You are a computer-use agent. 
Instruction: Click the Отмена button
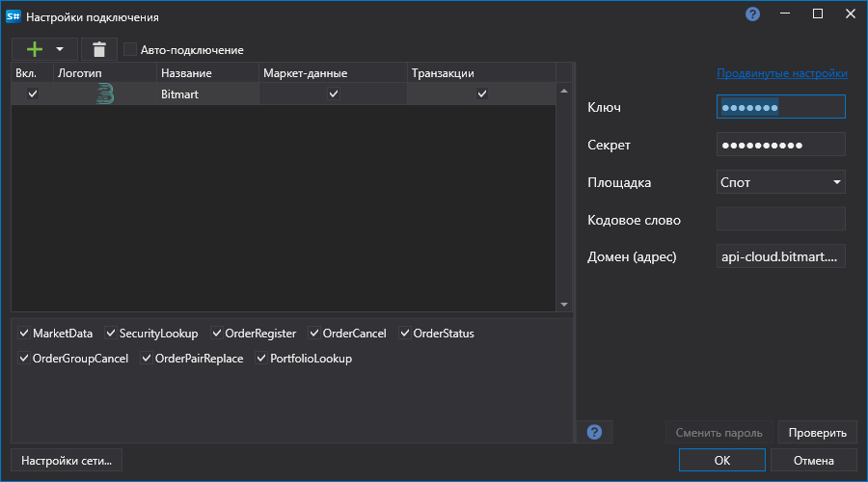point(813,461)
